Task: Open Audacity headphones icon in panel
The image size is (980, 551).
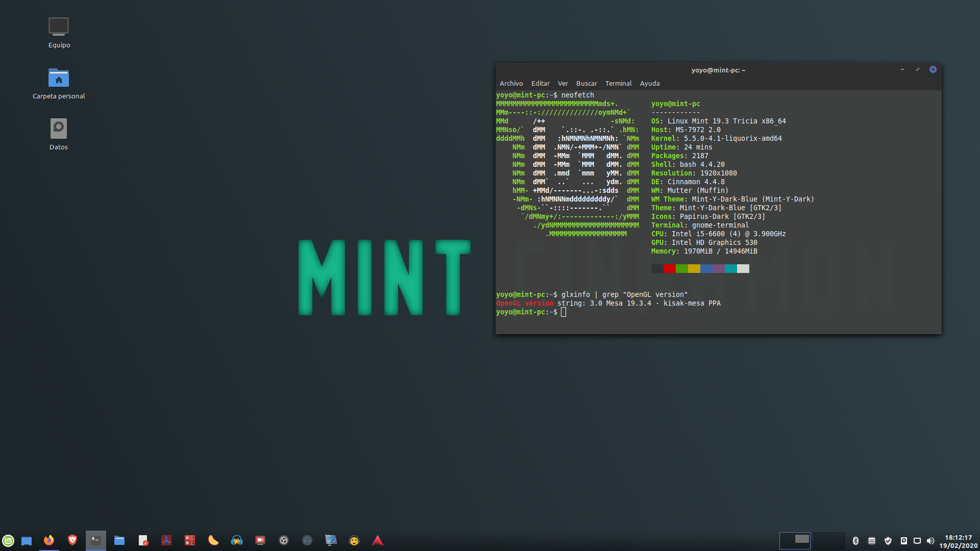Action: point(237,540)
